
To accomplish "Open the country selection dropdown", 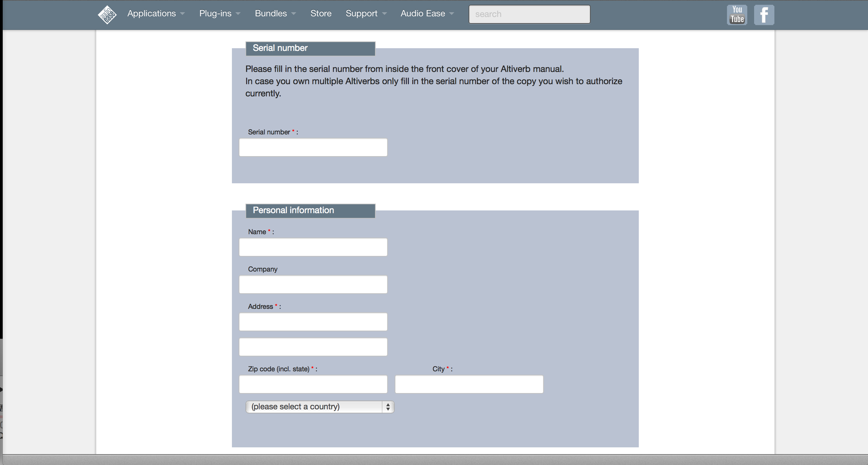I will pos(320,407).
